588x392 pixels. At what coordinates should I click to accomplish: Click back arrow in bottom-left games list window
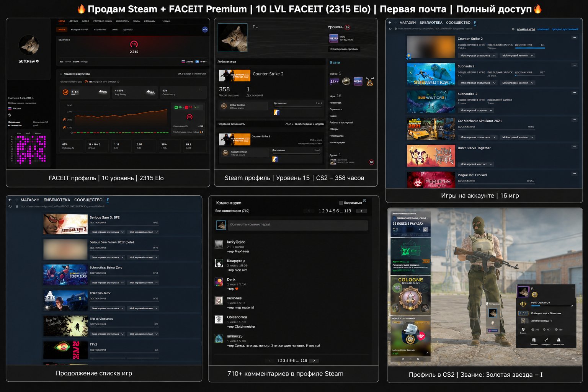pyautogui.click(x=10, y=200)
